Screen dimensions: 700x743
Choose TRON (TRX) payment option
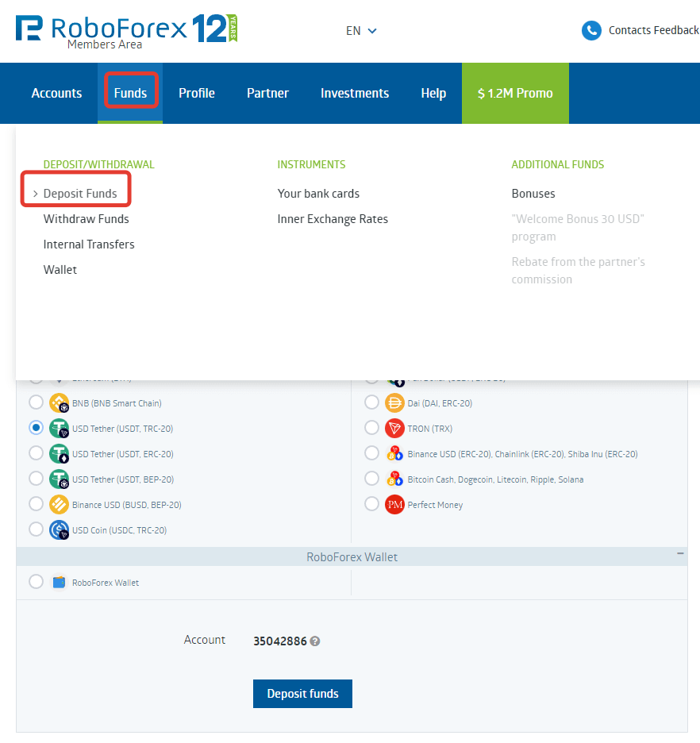coord(371,427)
